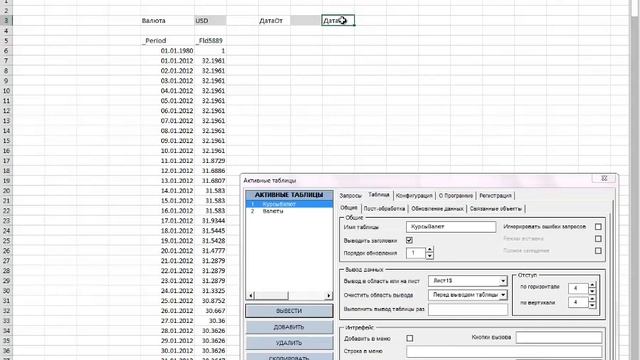Select КурсыВалют in active tables list

point(289,204)
